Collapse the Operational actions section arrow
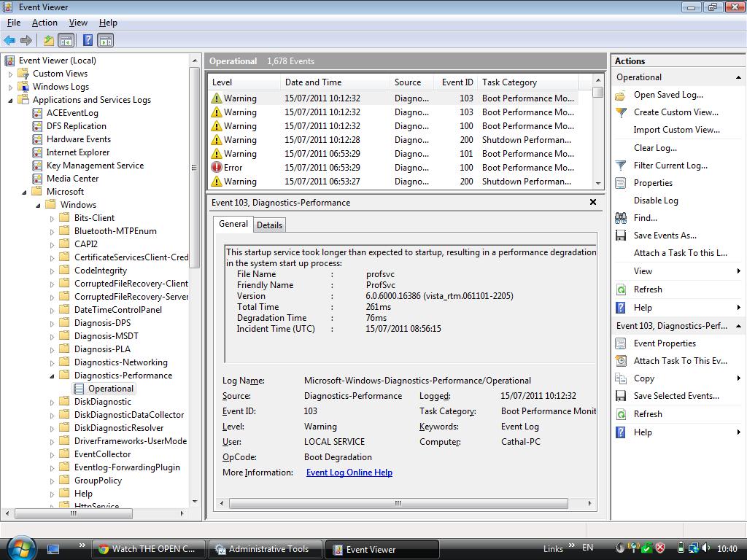This screenshot has height=560, width=747. click(738, 77)
